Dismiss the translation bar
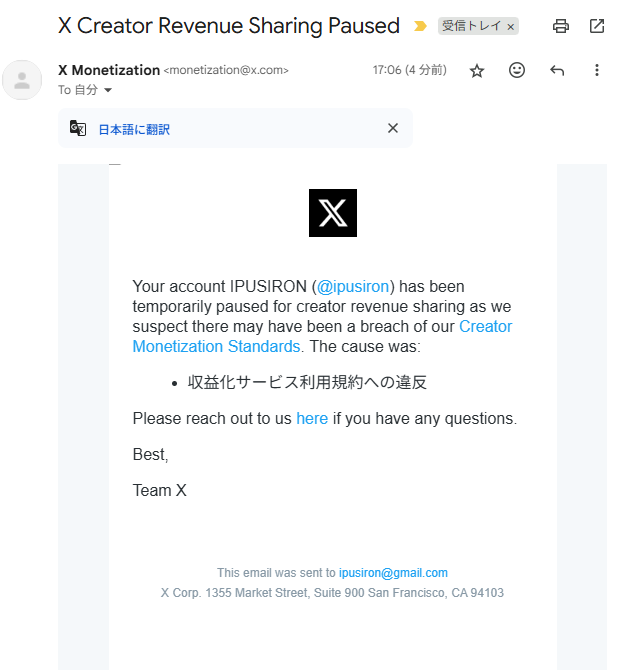The width and height of the screenshot is (628, 670). (x=393, y=128)
